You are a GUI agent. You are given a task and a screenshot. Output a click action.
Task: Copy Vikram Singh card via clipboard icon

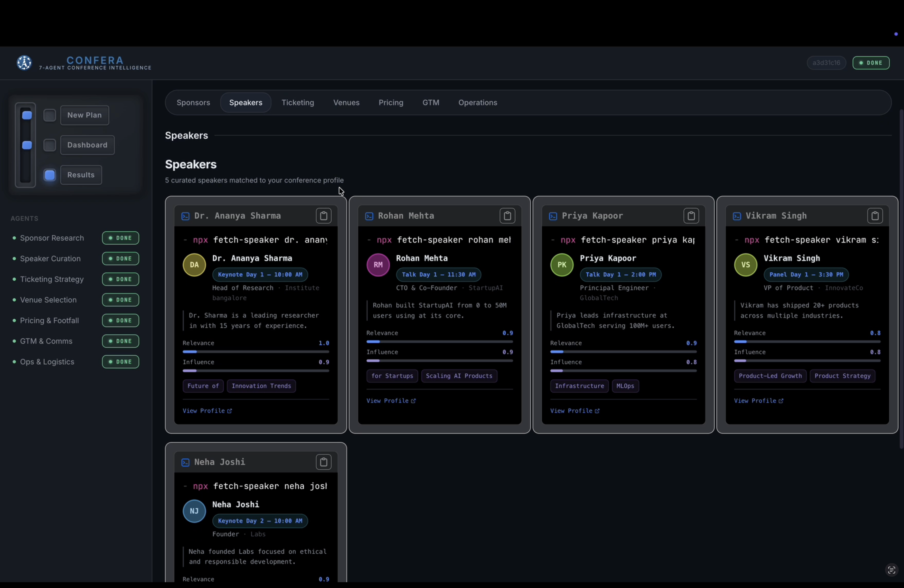click(875, 216)
